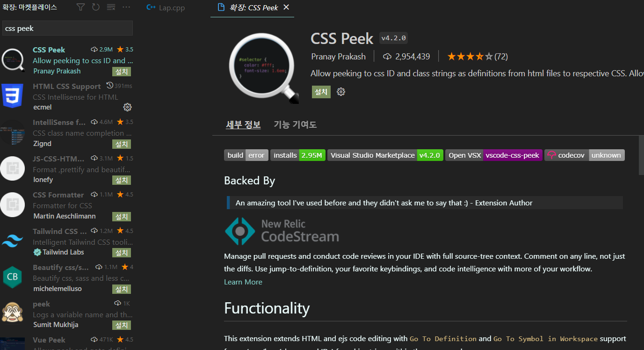Click the CSS Formatter placeholder icon
The image size is (644, 350).
(13, 204)
